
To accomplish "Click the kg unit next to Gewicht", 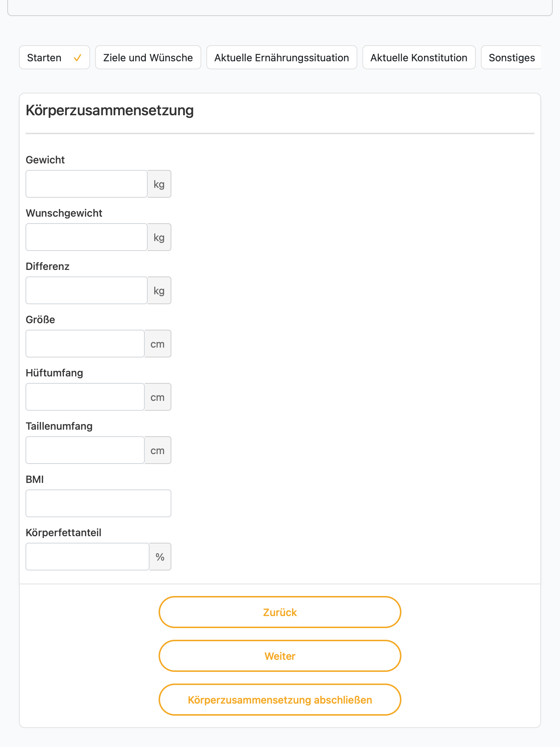I will coord(159,184).
